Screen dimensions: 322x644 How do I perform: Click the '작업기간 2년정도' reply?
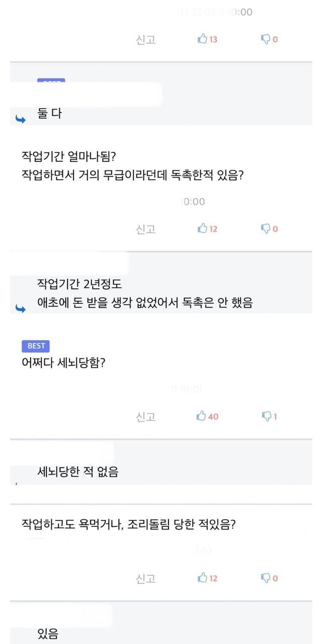[79, 283]
